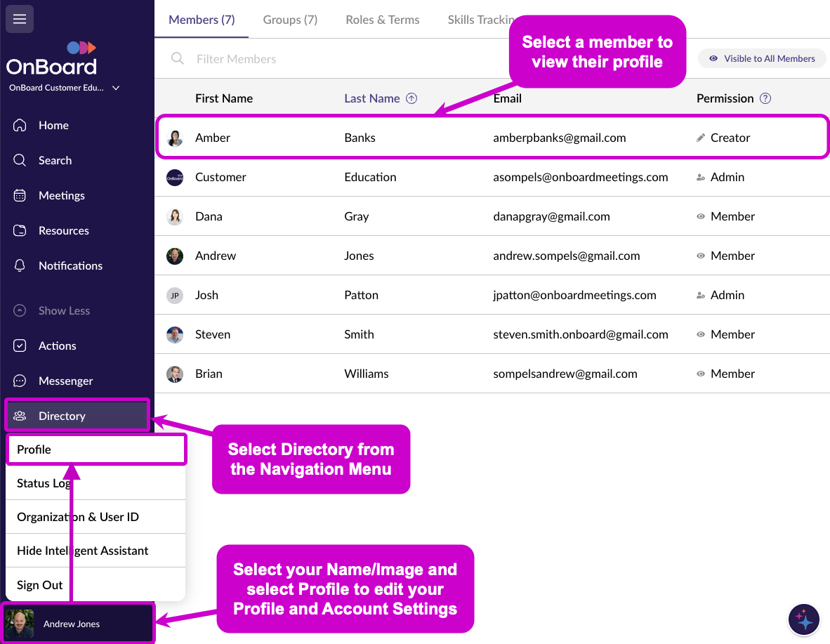
Task: Go to Meetings in navigation
Action: [61, 195]
